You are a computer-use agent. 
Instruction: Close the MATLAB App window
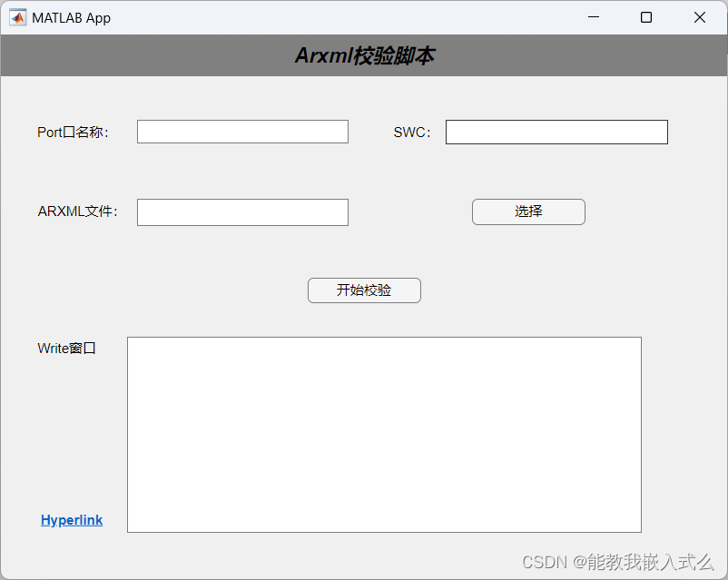coord(700,17)
